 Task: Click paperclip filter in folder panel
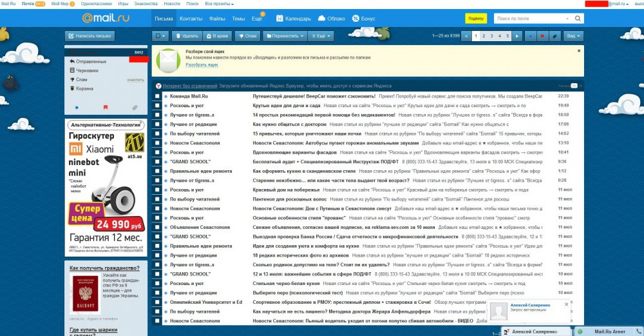point(135,108)
